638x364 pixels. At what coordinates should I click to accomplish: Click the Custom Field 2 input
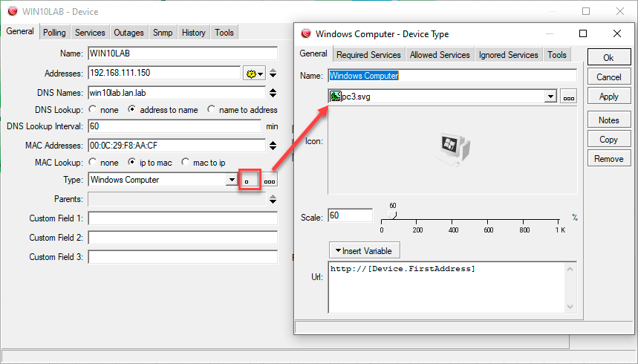pyautogui.click(x=183, y=238)
